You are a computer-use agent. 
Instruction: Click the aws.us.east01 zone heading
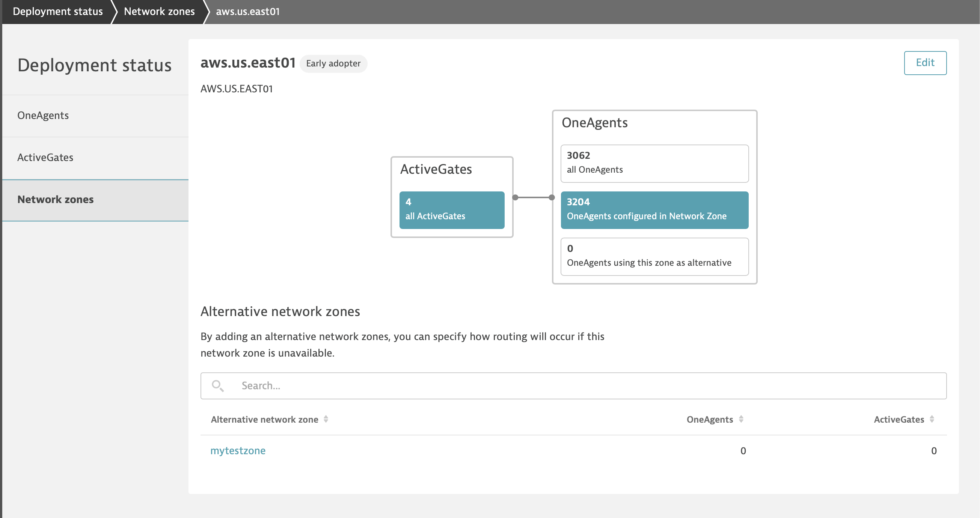click(x=248, y=63)
